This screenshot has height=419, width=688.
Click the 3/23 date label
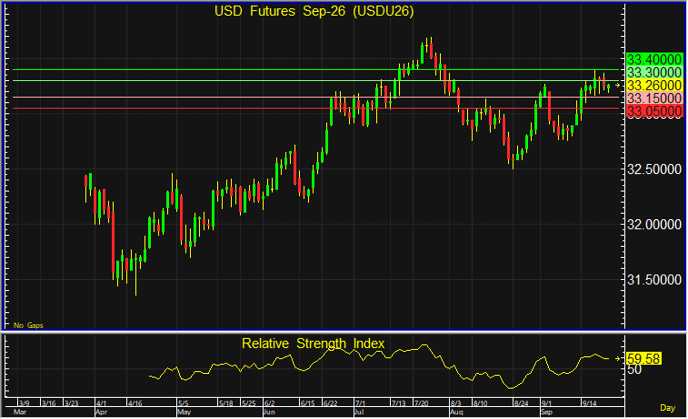(x=71, y=403)
